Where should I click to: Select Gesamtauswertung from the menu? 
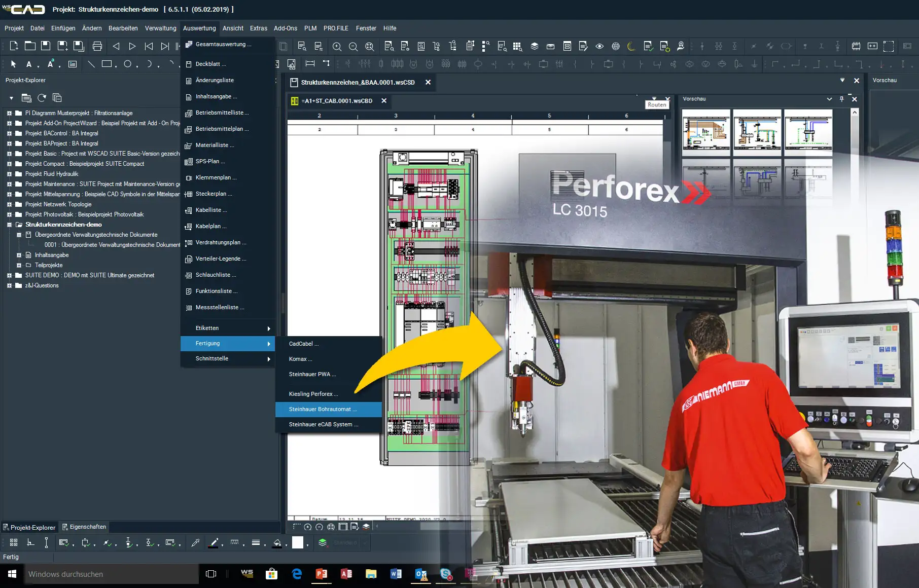pyautogui.click(x=228, y=44)
